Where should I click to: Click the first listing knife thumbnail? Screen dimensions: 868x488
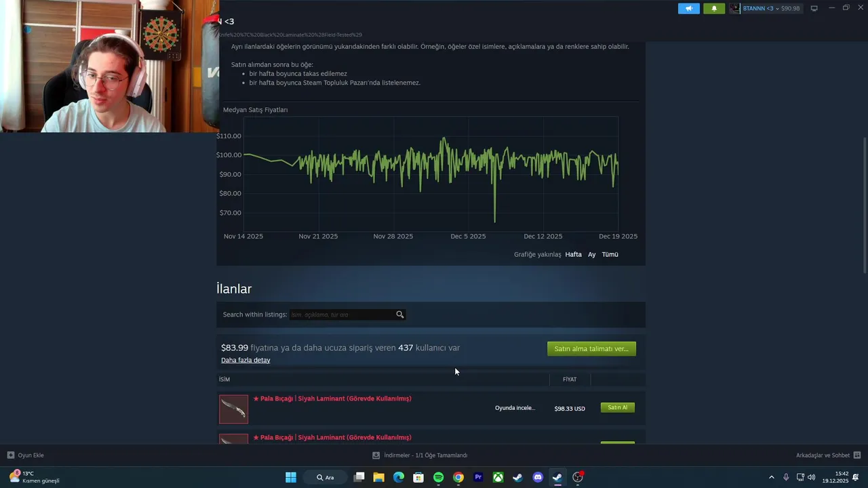coord(233,409)
